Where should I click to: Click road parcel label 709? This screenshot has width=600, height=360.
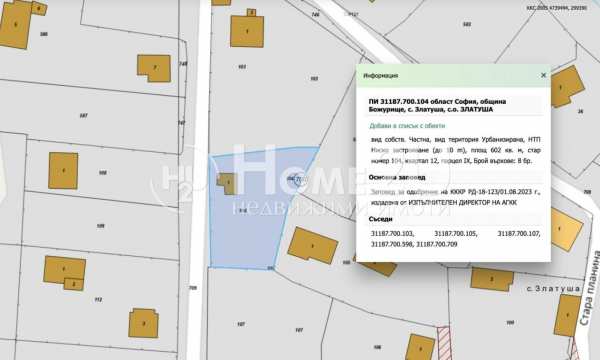[193, 288]
